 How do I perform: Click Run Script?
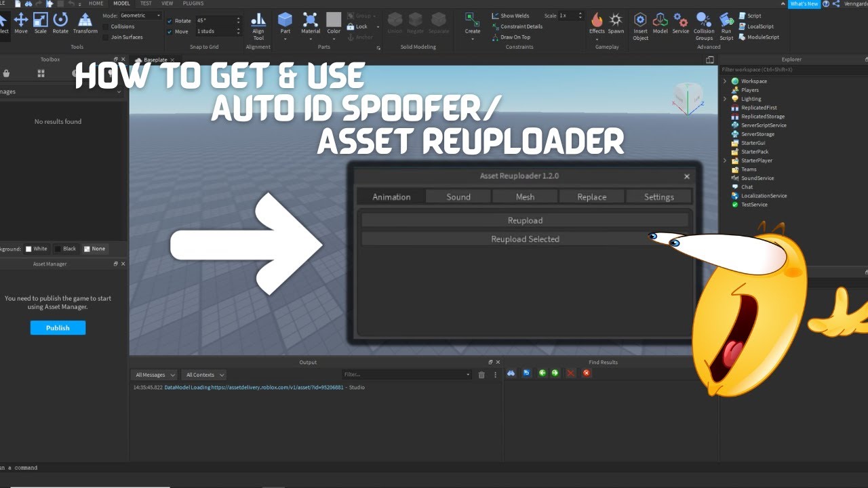726,26
